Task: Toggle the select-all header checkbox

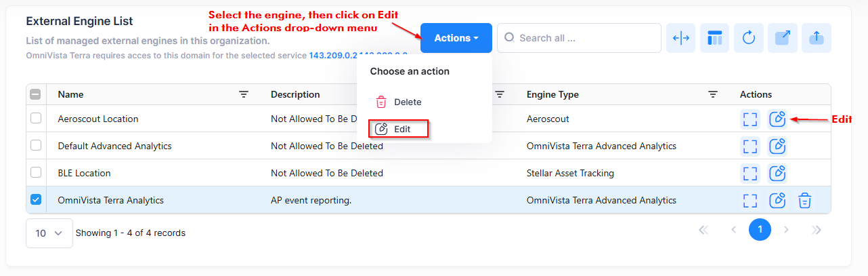Action: click(x=37, y=95)
